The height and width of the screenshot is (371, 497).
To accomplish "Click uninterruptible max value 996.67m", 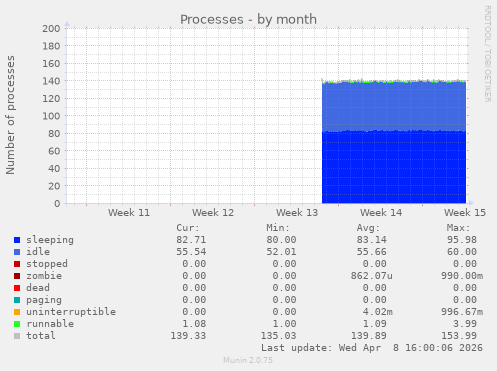I will 462,312.
